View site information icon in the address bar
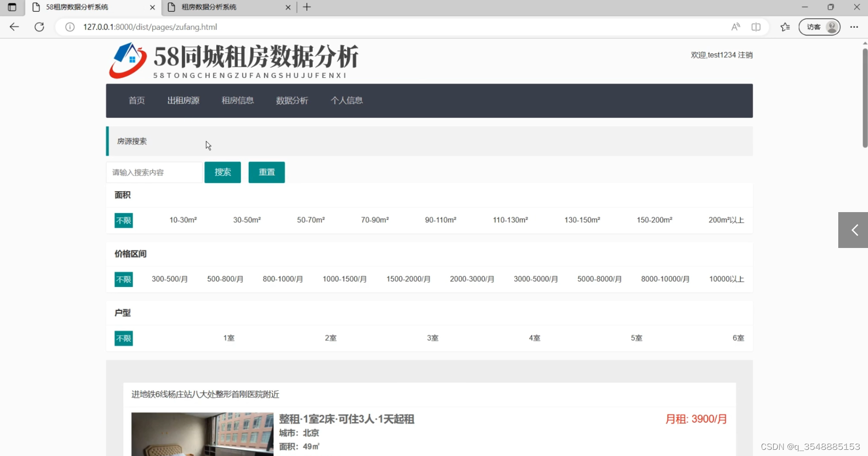868x456 pixels. pyautogui.click(x=70, y=27)
